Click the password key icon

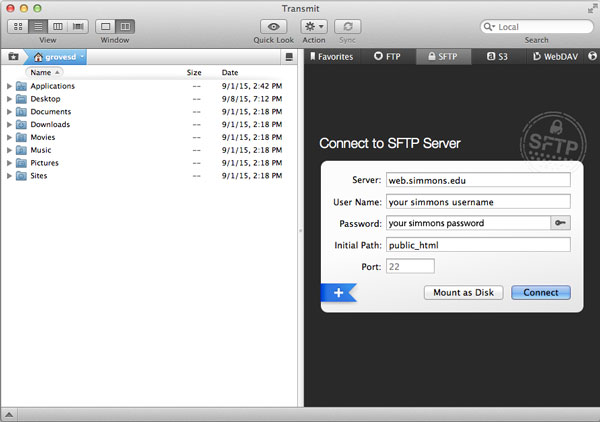pyautogui.click(x=561, y=223)
